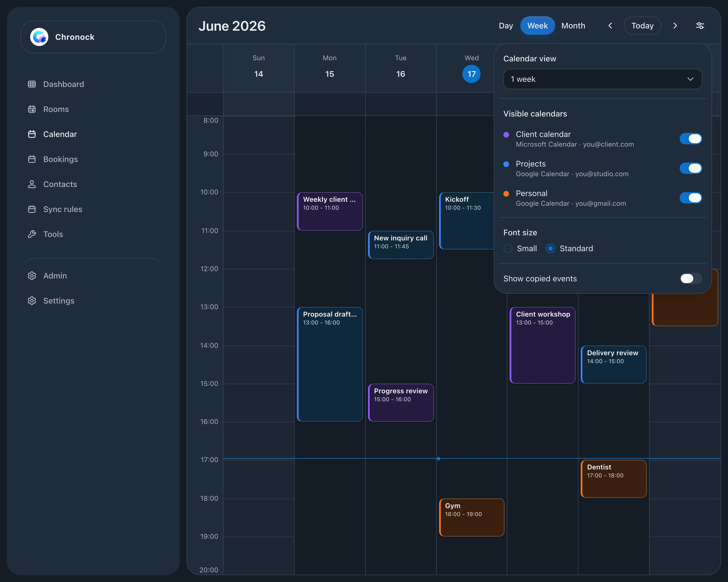Image resolution: width=728 pixels, height=582 pixels.
Task: Click the Rooms sidebar icon
Action: click(x=32, y=109)
